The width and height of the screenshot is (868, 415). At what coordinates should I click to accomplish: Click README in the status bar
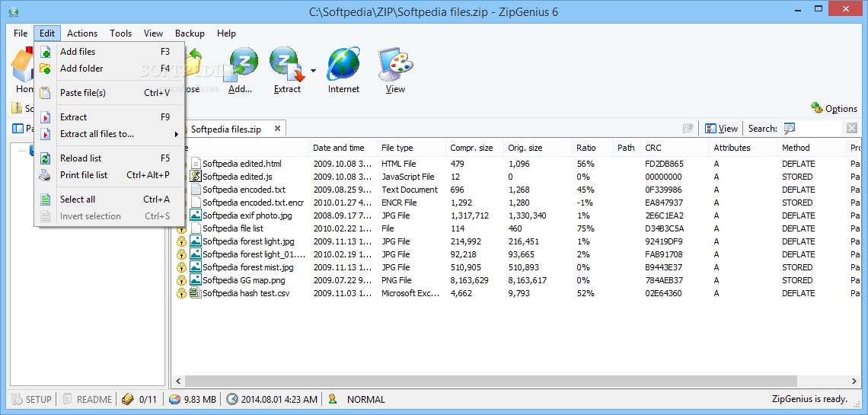pyautogui.click(x=88, y=399)
